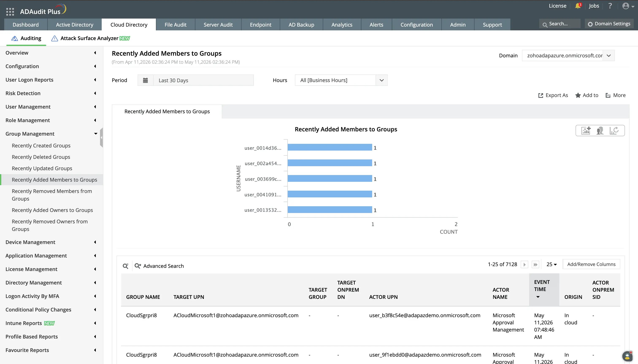Open the Server Audit tab
The width and height of the screenshot is (638, 364).
[218, 24]
